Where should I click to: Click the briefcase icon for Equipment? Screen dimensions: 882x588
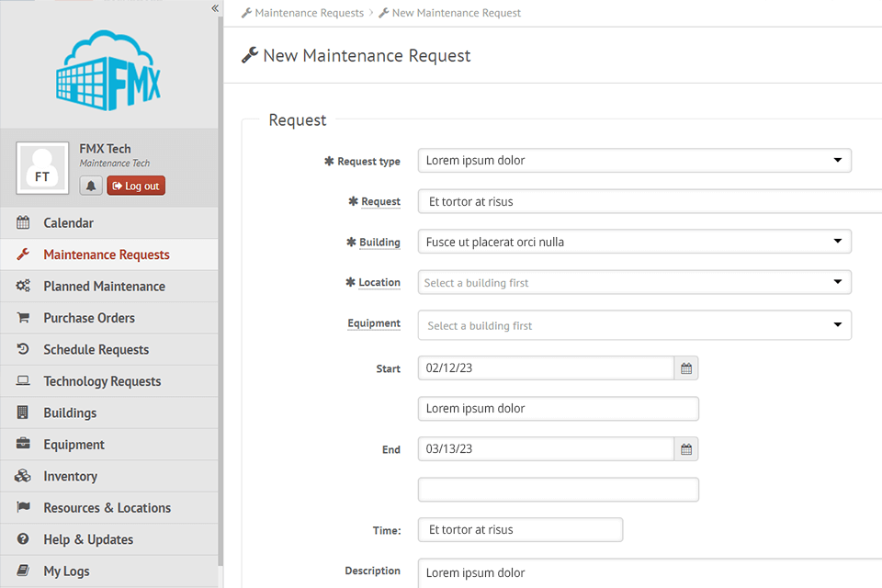(x=23, y=444)
